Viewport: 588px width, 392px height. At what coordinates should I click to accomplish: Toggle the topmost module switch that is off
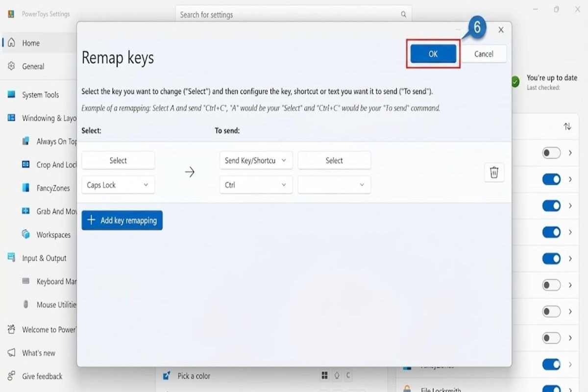(551, 153)
